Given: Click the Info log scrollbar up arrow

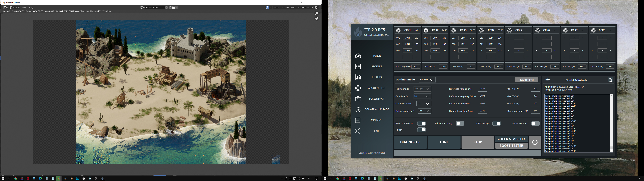Looking at the screenshot, I should point(611,96).
